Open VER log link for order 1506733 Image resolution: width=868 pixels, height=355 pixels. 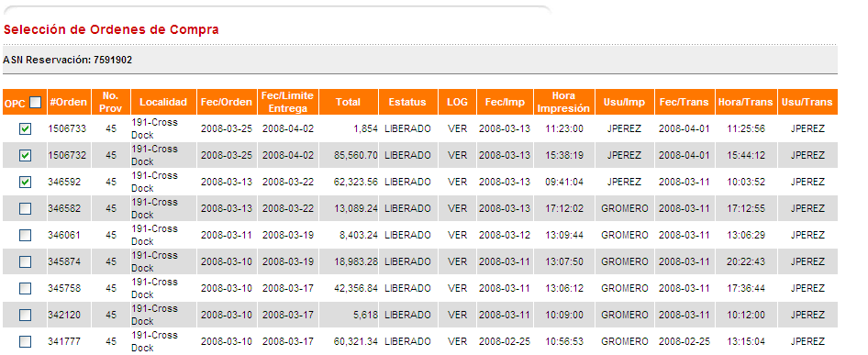457,129
